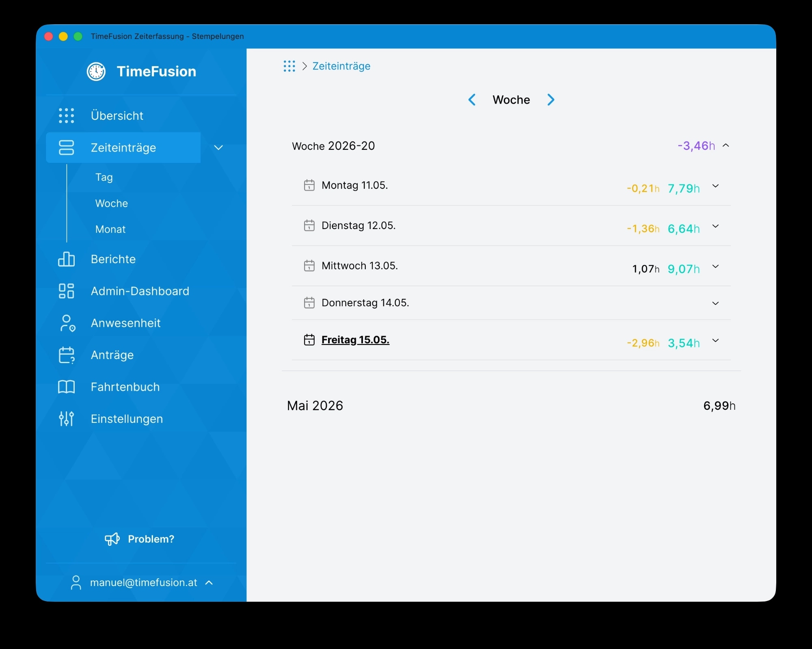Click the Anträge calendar question icon
The width and height of the screenshot is (812, 649).
67,355
